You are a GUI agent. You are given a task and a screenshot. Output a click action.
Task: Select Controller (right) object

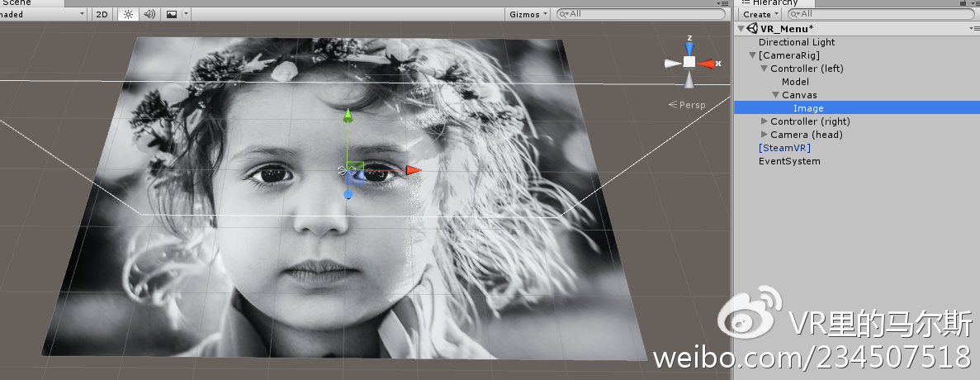click(x=810, y=121)
